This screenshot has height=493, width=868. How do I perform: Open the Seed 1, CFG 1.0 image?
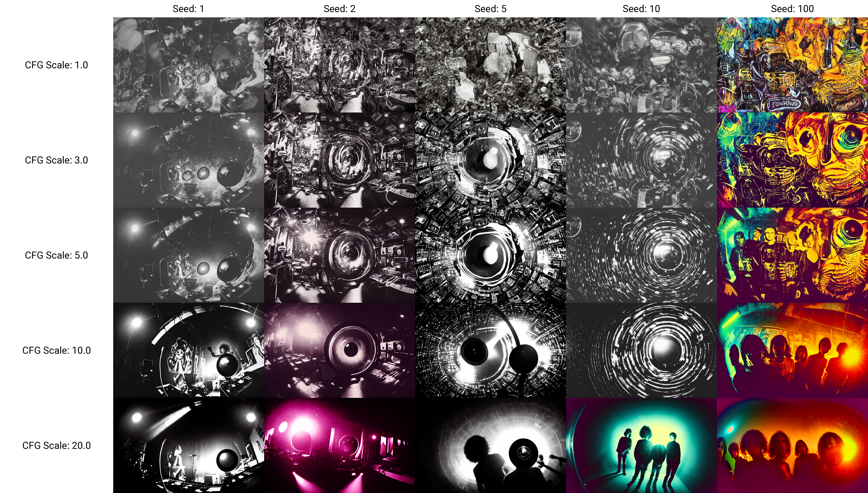(188, 65)
